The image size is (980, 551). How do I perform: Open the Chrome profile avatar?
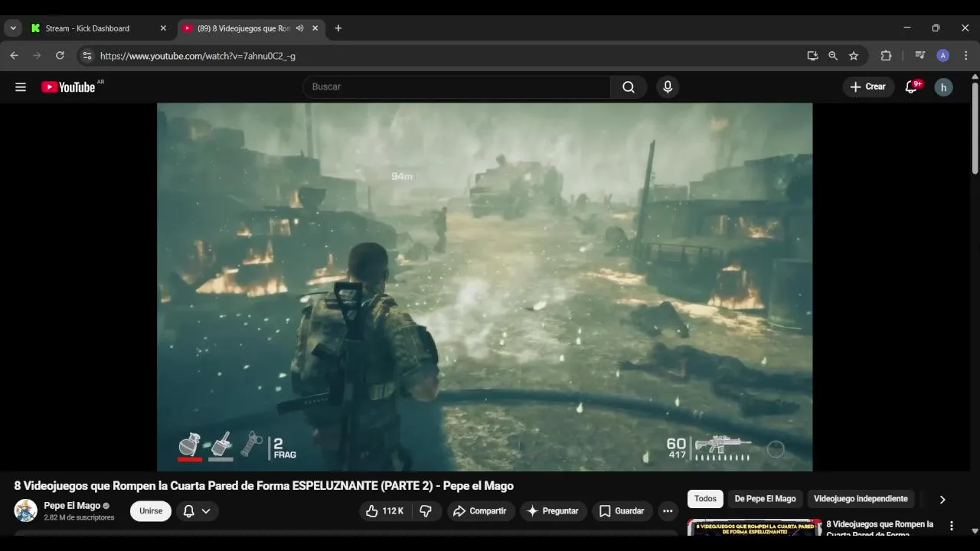pos(943,56)
